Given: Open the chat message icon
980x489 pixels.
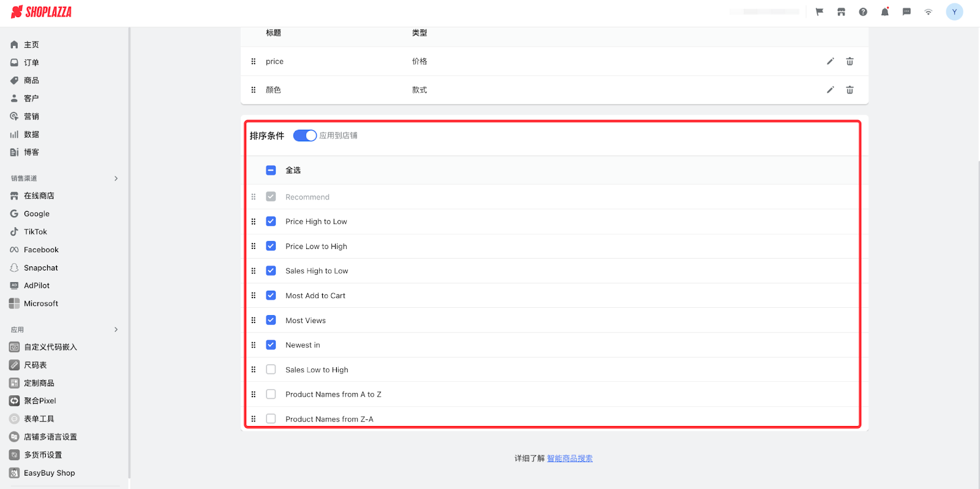Looking at the screenshot, I should 907,12.
